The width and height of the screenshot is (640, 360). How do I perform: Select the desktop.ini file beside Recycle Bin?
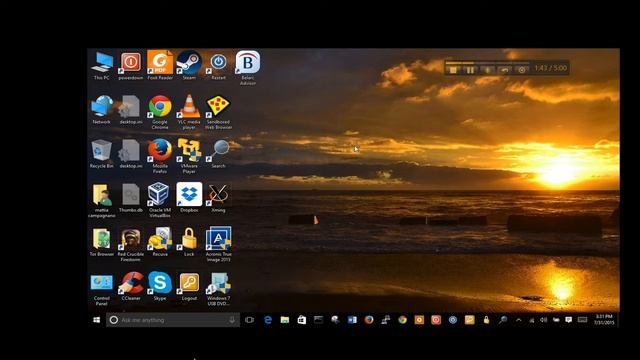pyautogui.click(x=131, y=154)
